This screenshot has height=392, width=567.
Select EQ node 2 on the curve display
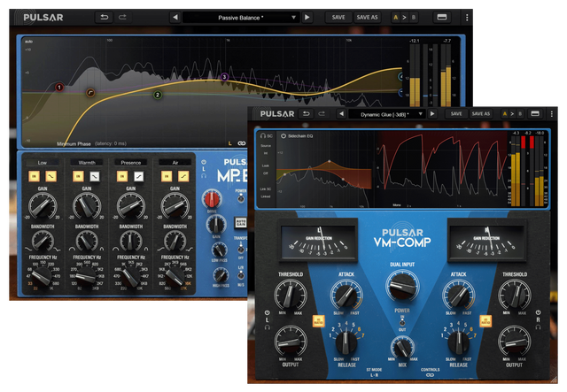pyautogui.click(x=158, y=95)
